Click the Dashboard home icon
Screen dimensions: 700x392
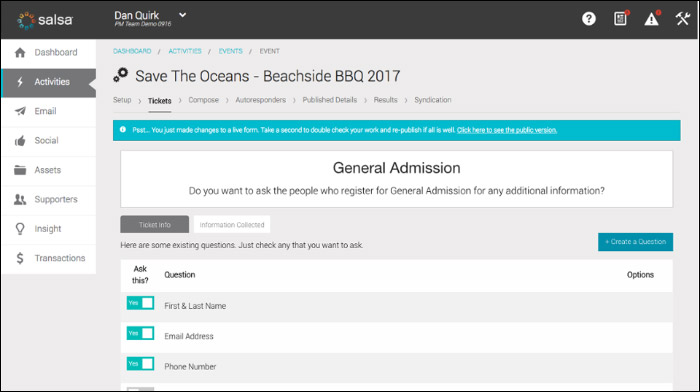coord(20,53)
